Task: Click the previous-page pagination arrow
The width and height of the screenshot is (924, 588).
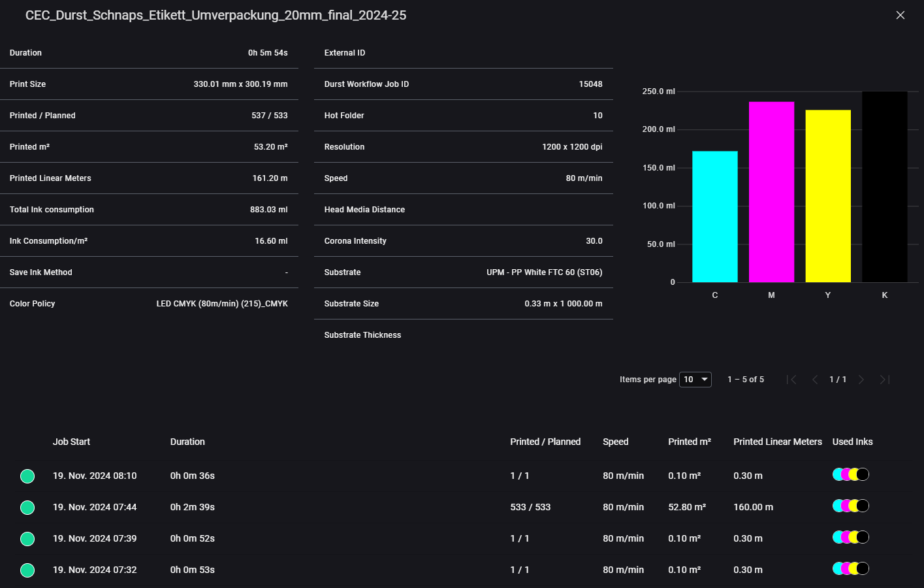Action: coord(815,379)
